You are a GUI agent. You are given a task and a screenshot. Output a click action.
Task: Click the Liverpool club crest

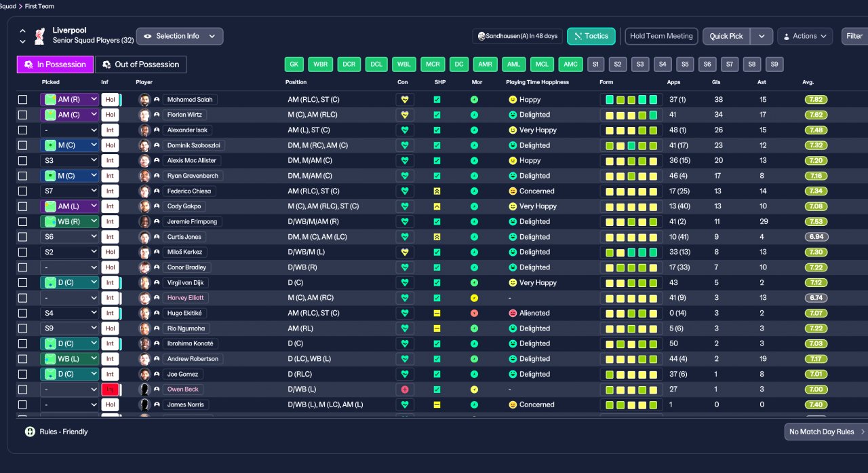[x=41, y=36]
